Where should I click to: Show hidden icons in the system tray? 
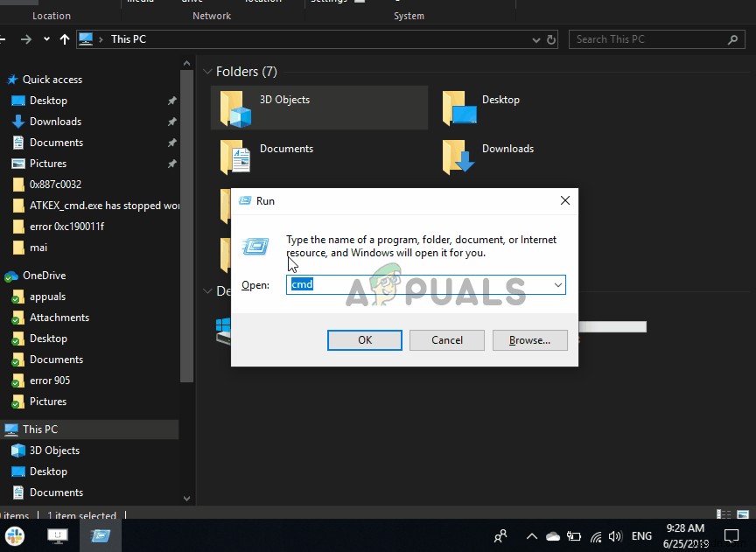[x=532, y=535]
